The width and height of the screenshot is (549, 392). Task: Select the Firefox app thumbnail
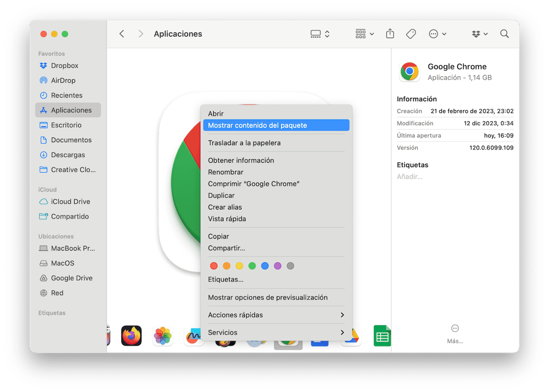click(131, 336)
